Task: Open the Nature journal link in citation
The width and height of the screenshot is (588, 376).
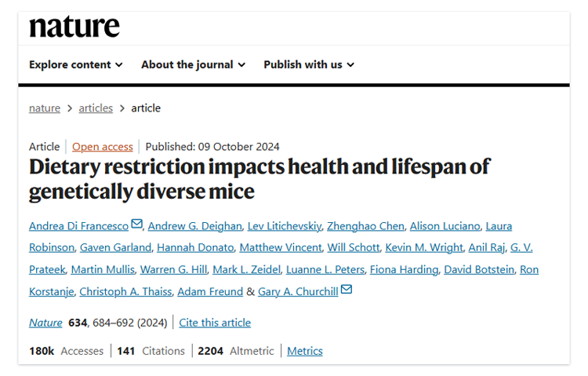Action: click(45, 323)
